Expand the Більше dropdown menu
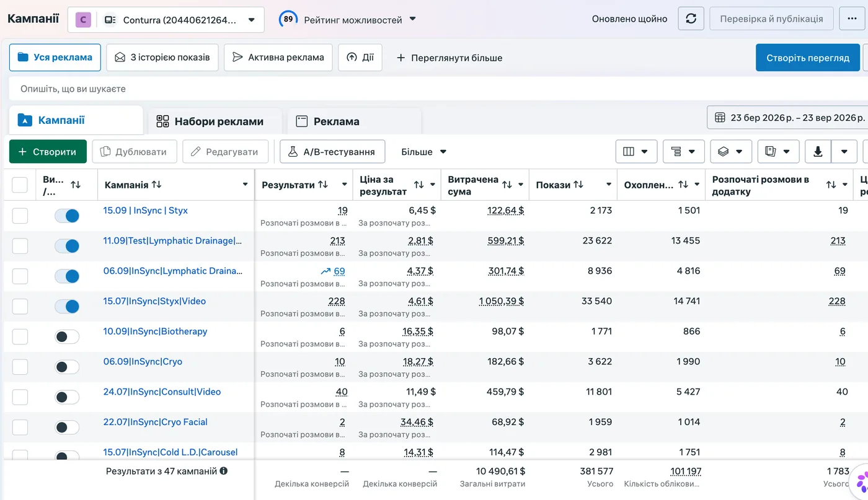 point(424,152)
